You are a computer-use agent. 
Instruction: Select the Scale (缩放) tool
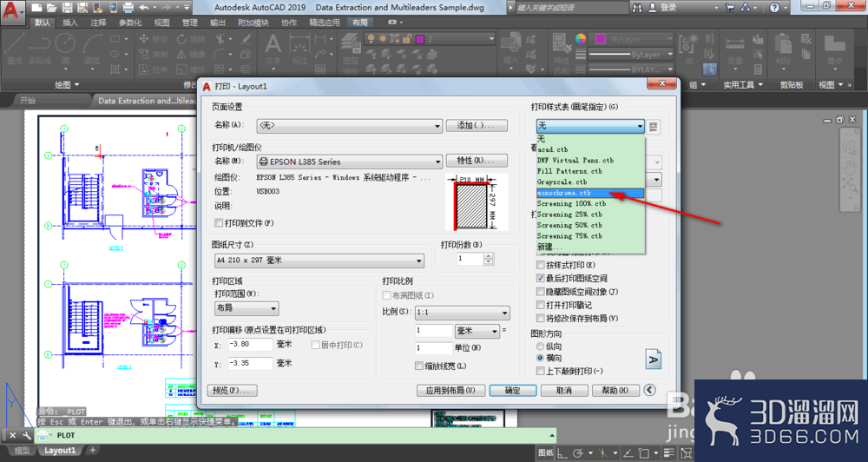[x=191, y=69]
